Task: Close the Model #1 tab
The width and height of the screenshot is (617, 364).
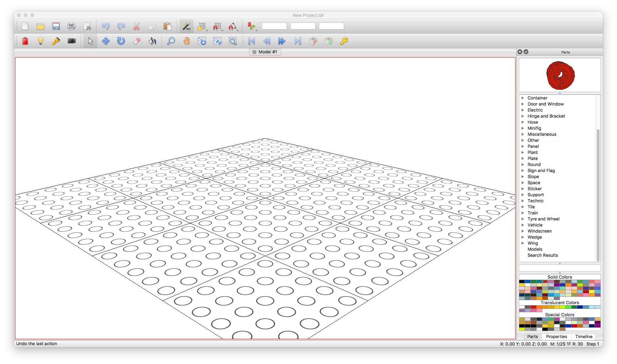Action: point(254,52)
